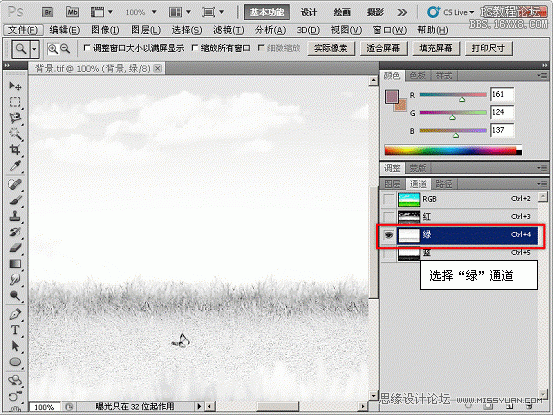Screen dimensions: 553x415
Task: Launch Bridge with the Br icon
Action: click(47, 12)
